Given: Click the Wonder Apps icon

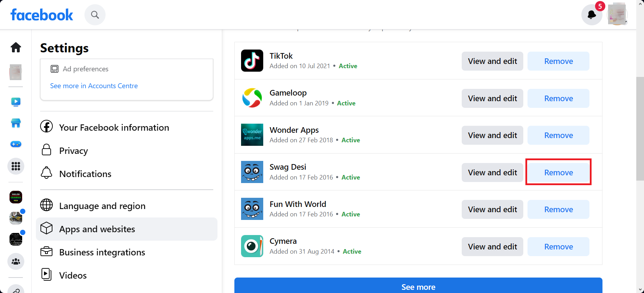Looking at the screenshot, I should point(252,135).
